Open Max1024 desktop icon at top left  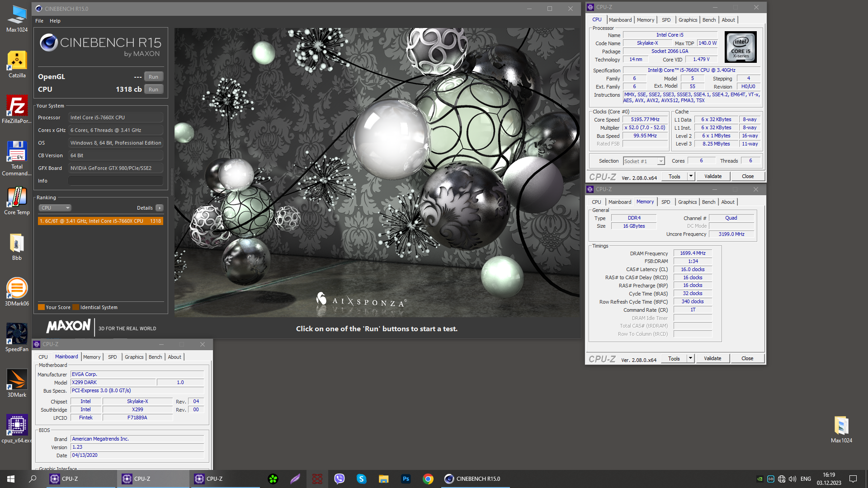pyautogui.click(x=17, y=19)
